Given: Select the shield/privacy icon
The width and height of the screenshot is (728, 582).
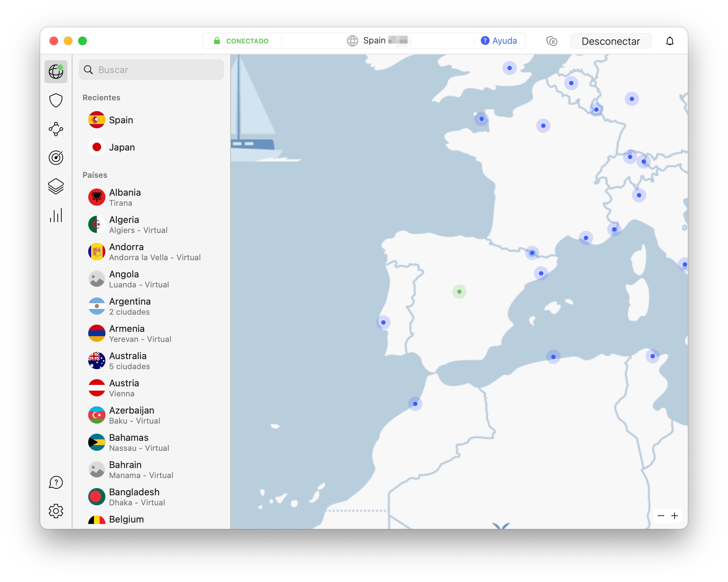Looking at the screenshot, I should coord(56,99).
